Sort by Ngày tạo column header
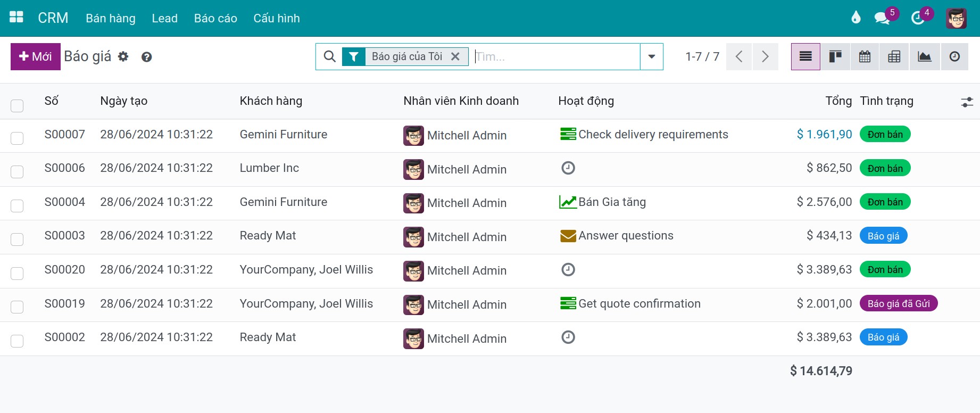Screen dimensions: 980x413 [x=124, y=101]
